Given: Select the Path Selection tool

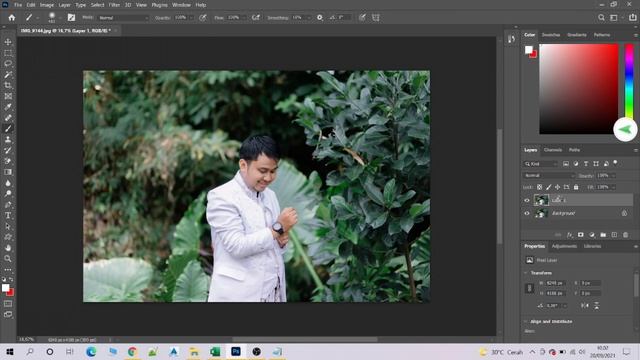Looking at the screenshot, I should coord(8,226).
